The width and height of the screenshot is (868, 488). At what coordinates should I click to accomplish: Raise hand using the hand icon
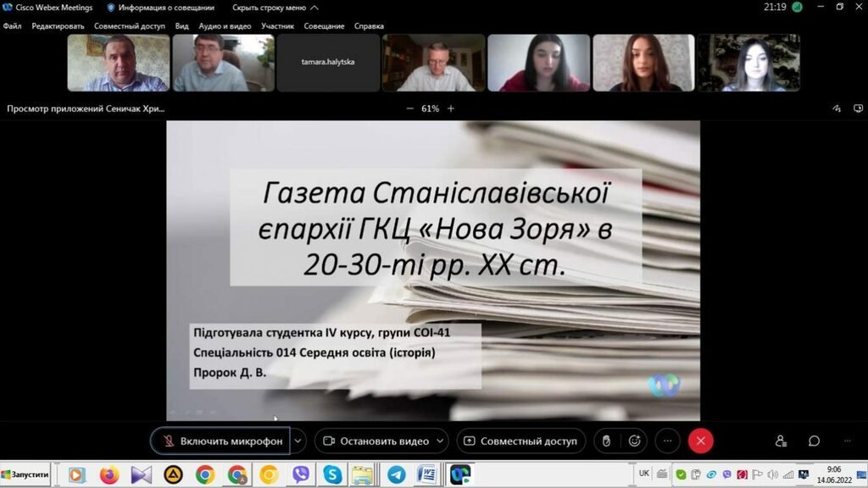(606, 441)
